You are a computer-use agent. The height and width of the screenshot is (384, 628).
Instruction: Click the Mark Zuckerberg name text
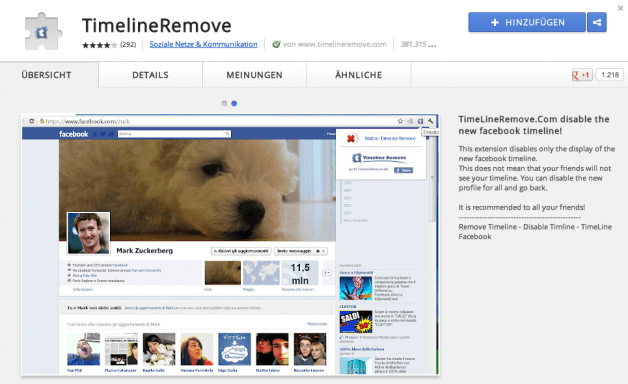(145, 251)
